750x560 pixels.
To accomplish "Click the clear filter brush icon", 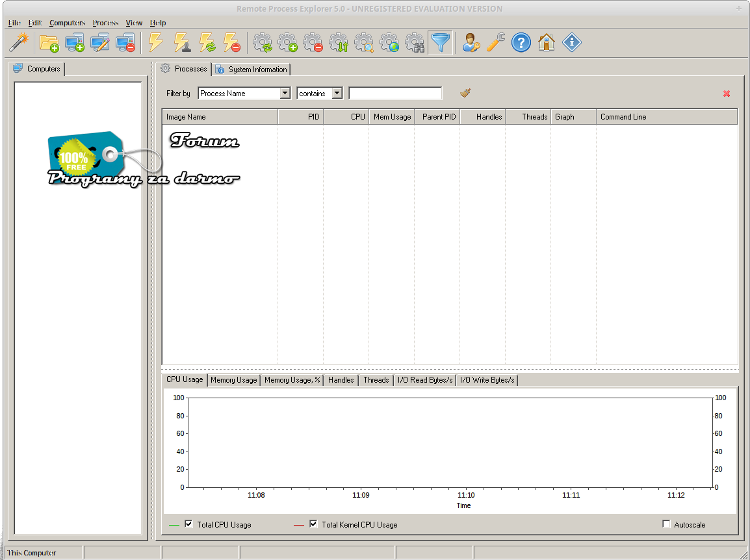I will point(465,93).
